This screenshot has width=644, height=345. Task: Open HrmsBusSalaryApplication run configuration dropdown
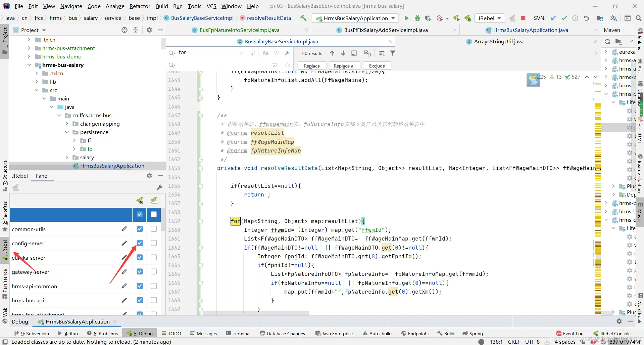[x=355, y=18]
